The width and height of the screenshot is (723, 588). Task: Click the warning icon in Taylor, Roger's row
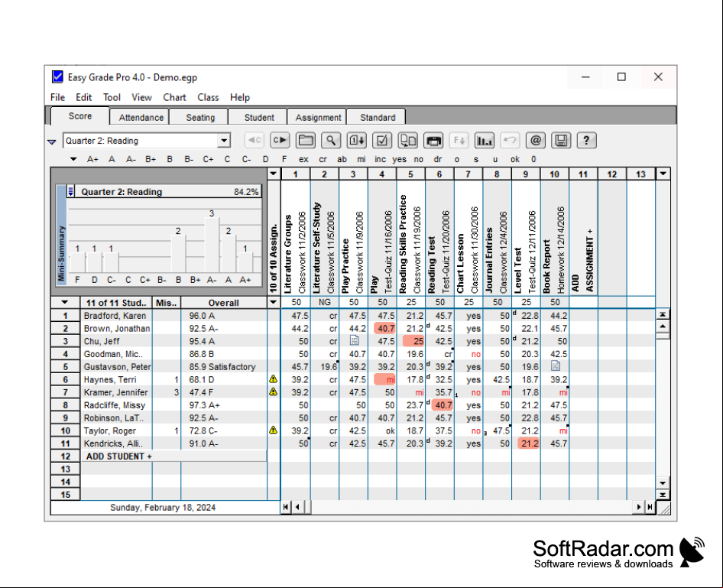(274, 430)
